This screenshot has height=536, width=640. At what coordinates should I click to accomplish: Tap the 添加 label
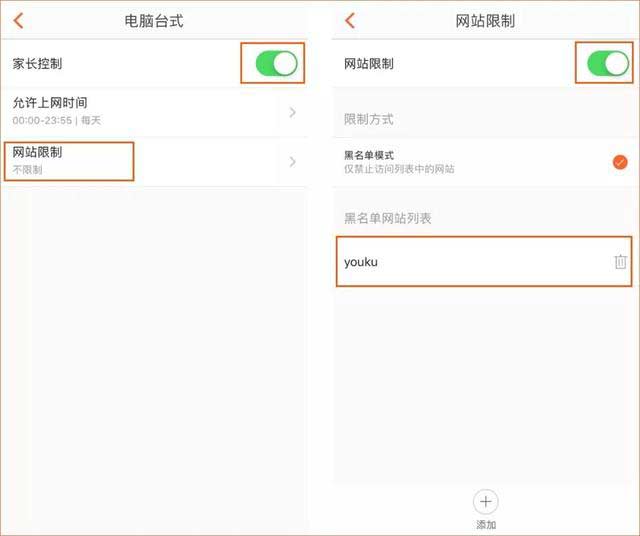coord(486,525)
